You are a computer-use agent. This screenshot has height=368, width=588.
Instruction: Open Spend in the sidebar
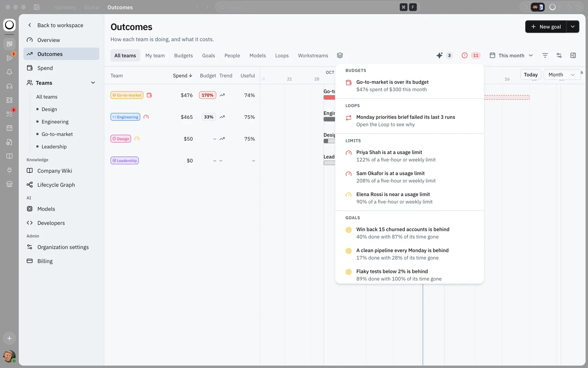coord(61,68)
